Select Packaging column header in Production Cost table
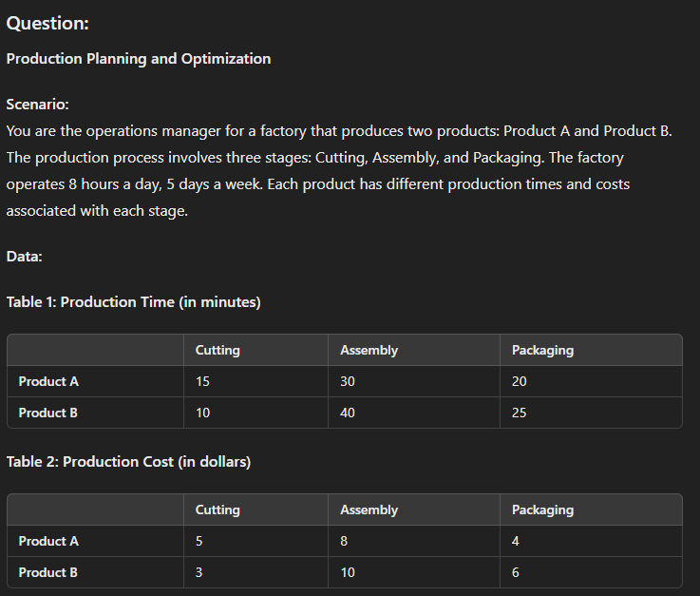Viewport: 700px width, 596px height. point(542,509)
